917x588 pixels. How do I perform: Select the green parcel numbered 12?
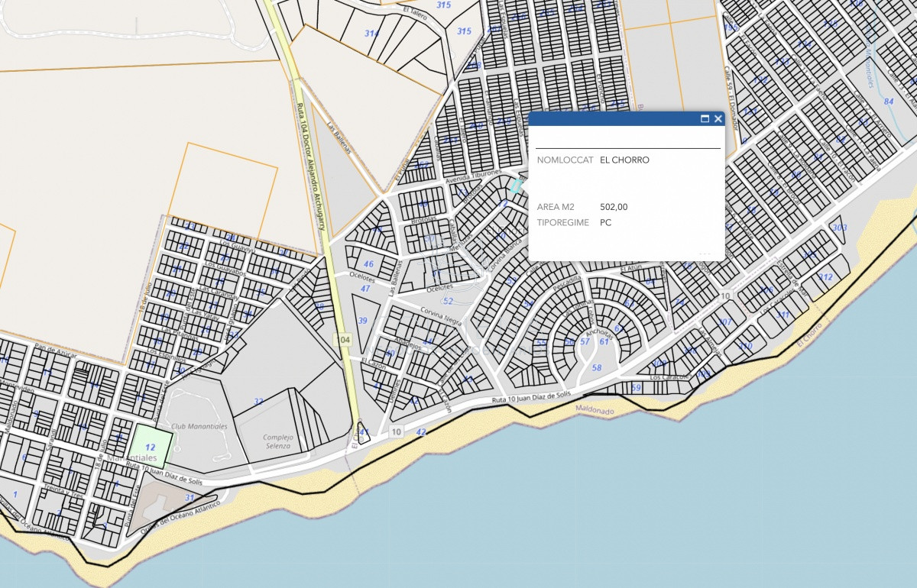pos(151,447)
